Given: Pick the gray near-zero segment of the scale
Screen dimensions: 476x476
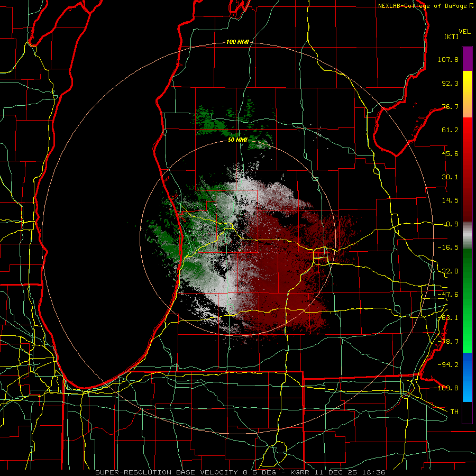Looking at the screenshot, I should point(467,235).
